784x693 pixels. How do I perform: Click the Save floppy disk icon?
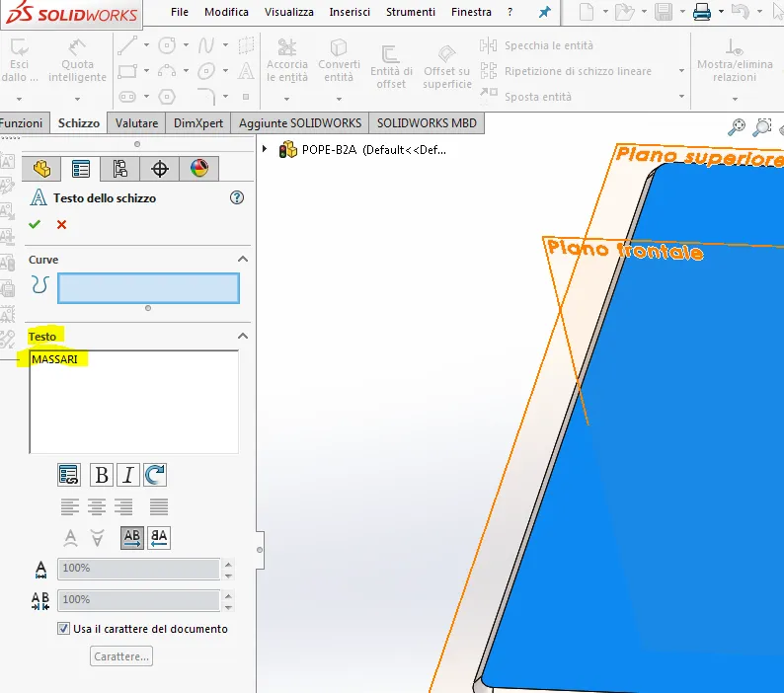pos(664,11)
